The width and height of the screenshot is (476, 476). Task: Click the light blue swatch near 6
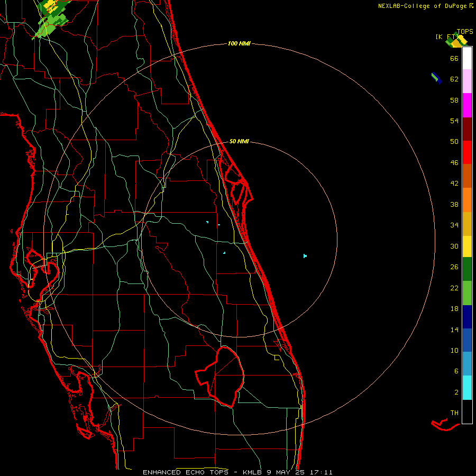coord(467,364)
